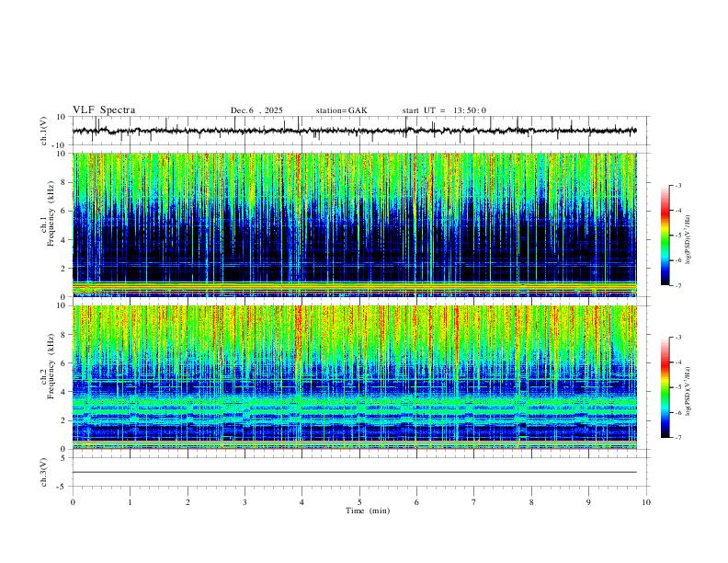
Task: Click time axis tick label "3"
Action: [245, 502]
